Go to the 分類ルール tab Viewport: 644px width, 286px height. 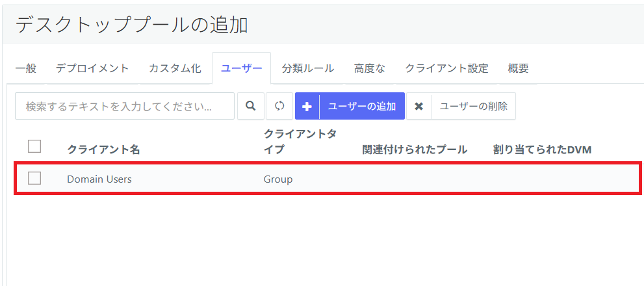coord(308,68)
